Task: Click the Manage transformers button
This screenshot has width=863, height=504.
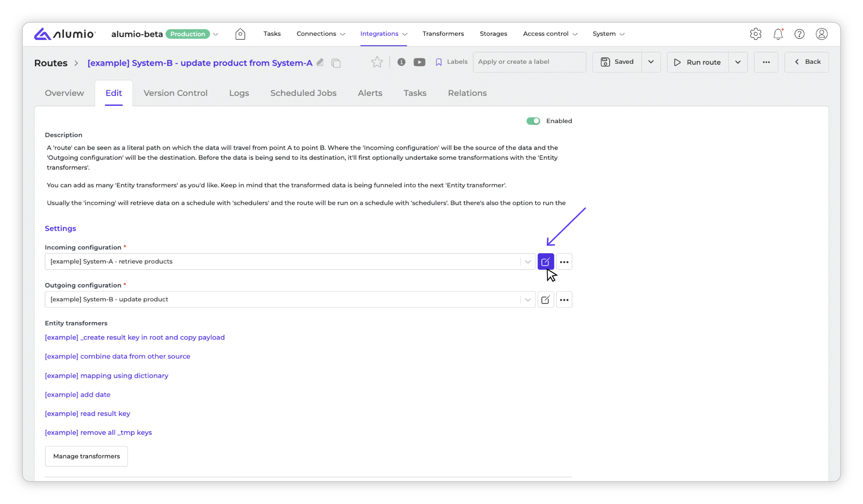Action: pos(86,456)
